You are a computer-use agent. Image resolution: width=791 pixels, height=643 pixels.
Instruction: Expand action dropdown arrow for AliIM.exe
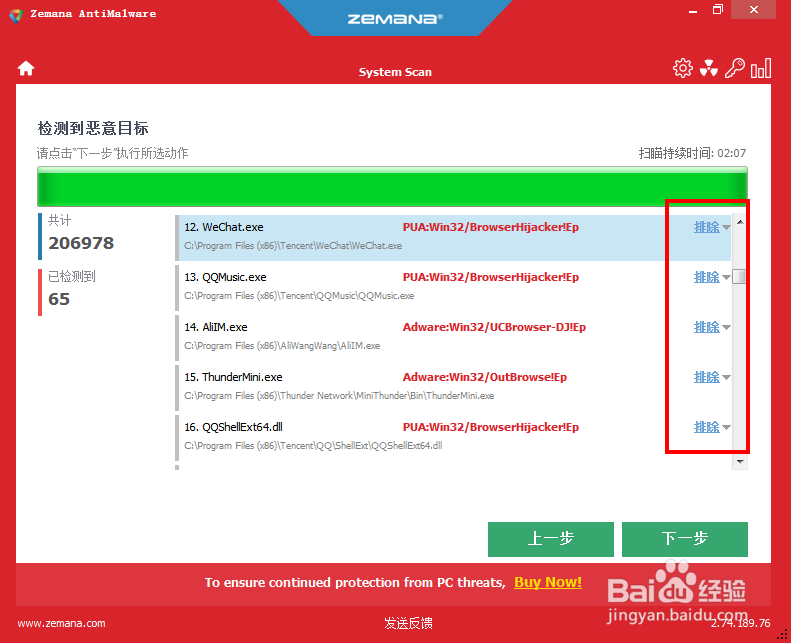[x=726, y=327]
